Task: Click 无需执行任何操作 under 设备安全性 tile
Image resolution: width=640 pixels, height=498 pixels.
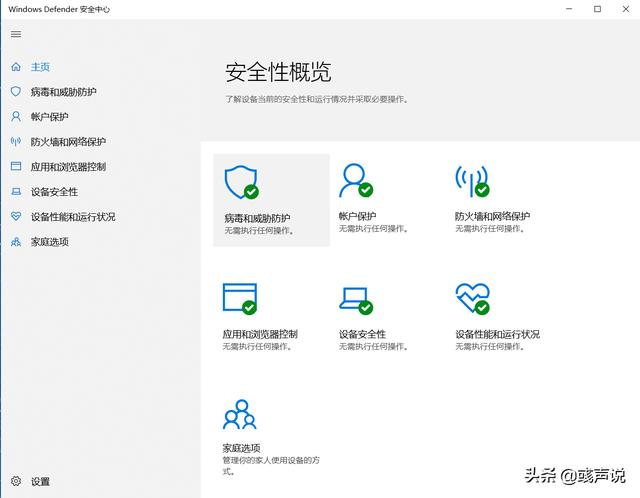Action: pyautogui.click(x=373, y=347)
